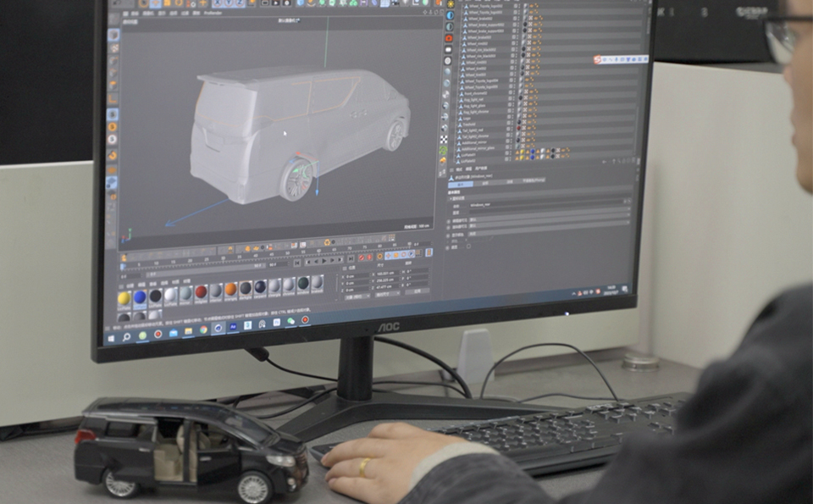Click the X position input field
Screen dimensions: 813x504
click(x=357, y=276)
